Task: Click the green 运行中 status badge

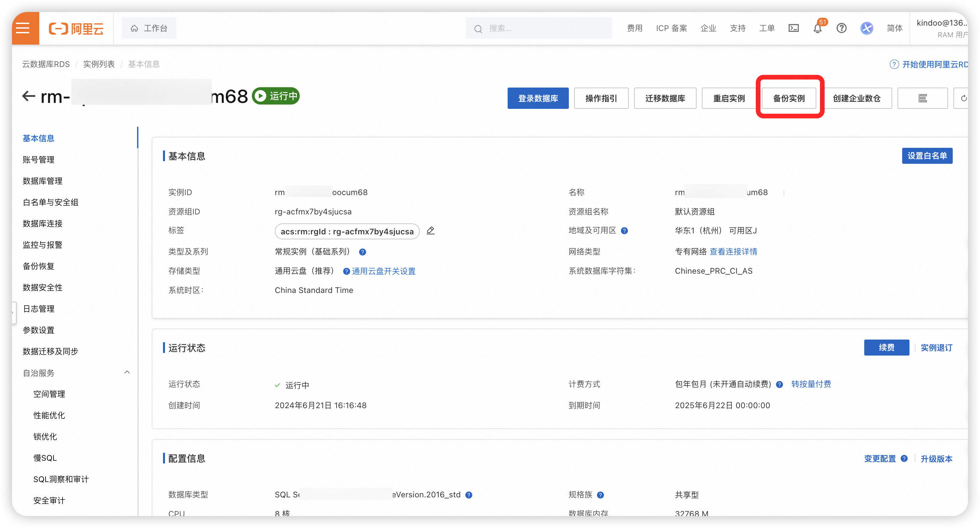Action: coord(276,96)
